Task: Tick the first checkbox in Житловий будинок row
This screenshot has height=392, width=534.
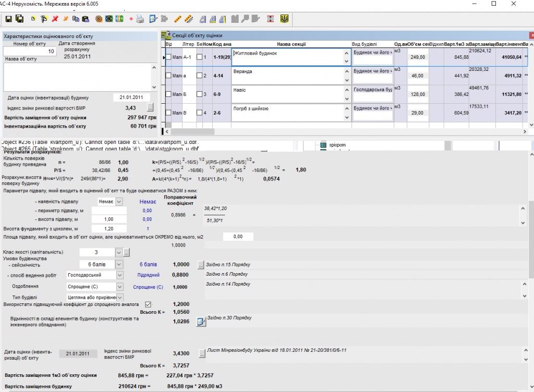Action: 168,57
